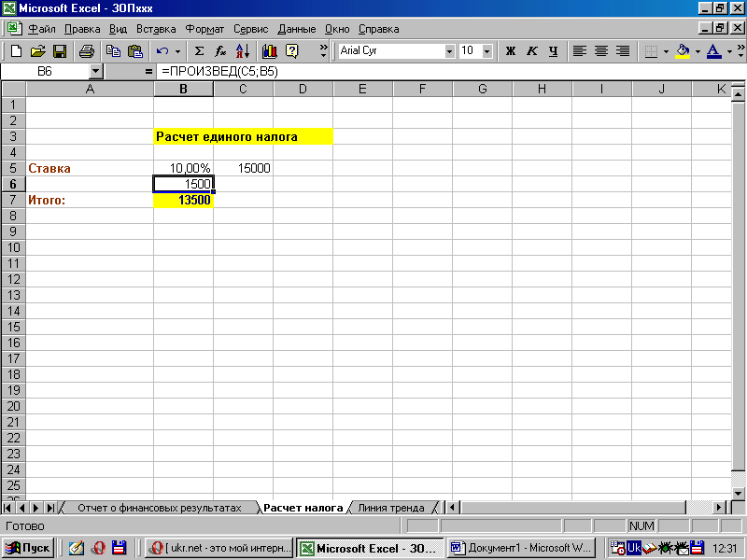Viewport: 747px width, 560px height.
Task: Open the font color palette dropdown
Action: click(729, 51)
